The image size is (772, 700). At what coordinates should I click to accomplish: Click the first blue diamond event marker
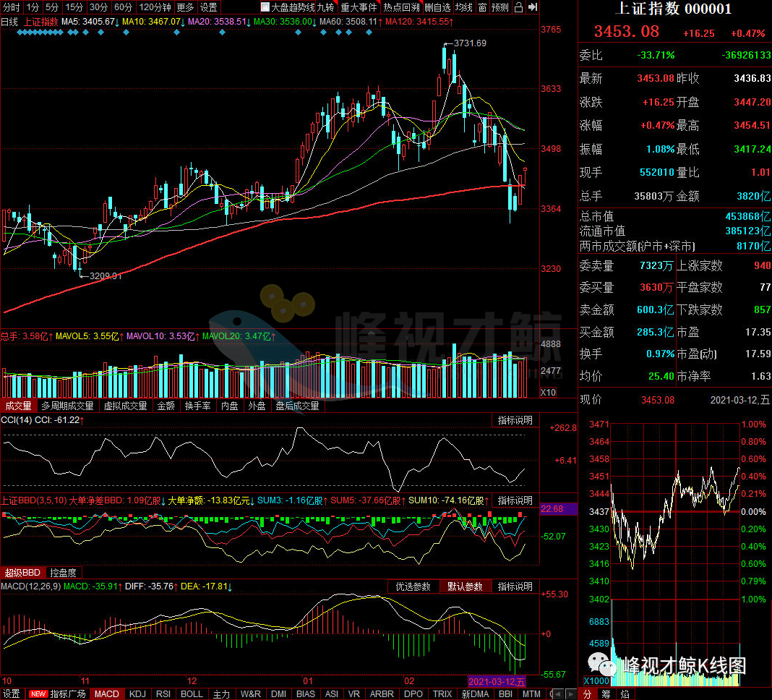pos(20,33)
